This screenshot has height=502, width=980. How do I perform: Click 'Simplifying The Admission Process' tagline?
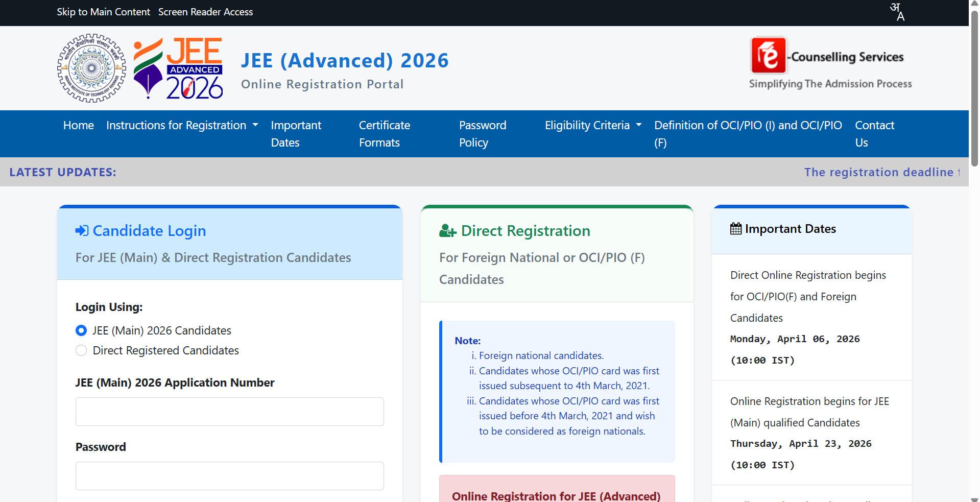click(x=830, y=84)
